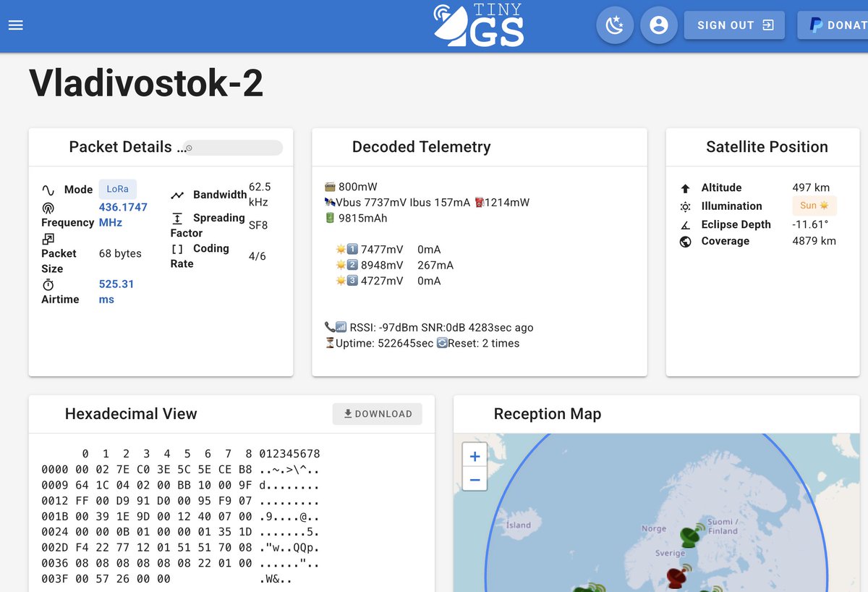Click the antenna Frequency icon
This screenshot has width=868, height=592.
(x=48, y=208)
